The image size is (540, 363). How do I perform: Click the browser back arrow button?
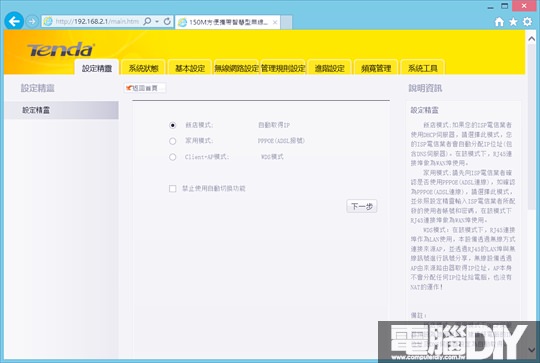14,21
